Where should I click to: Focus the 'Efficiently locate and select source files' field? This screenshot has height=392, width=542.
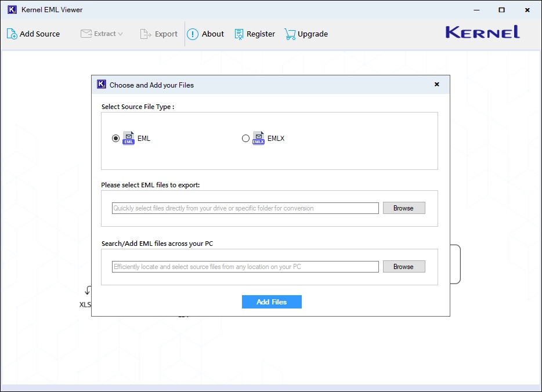point(245,267)
